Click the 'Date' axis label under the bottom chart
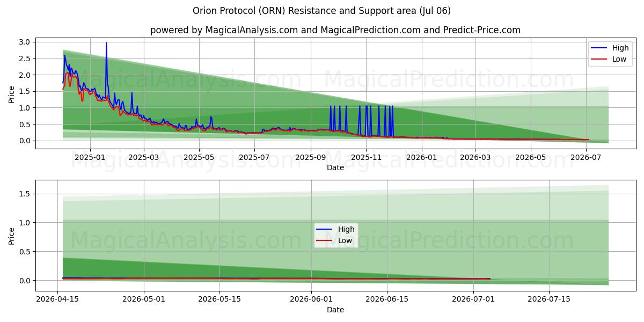The width and height of the screenshot is (644, 322). pyautogui.click(x=335, y=310)
